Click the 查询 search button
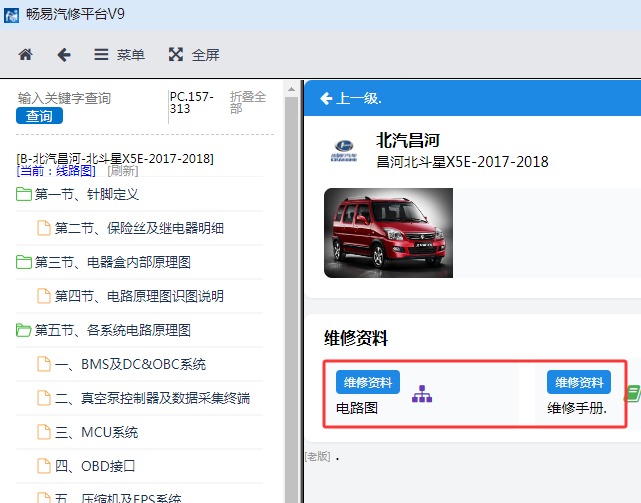 click(39, 116)
